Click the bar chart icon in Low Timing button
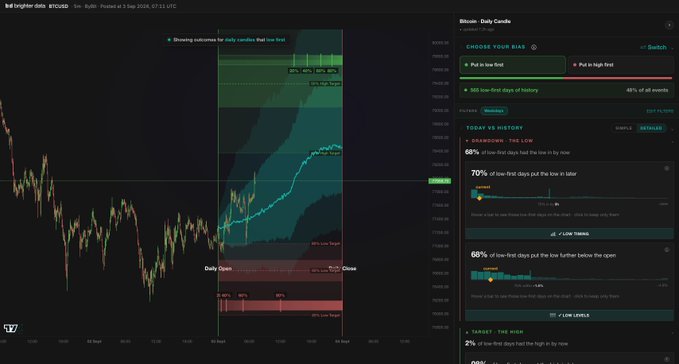 [x=553, y=234]
